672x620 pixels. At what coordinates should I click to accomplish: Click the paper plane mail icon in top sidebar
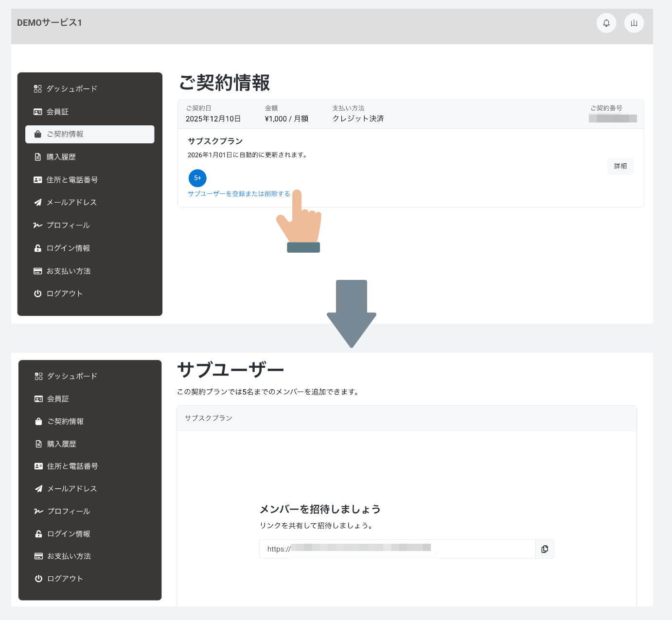point(37,203)
